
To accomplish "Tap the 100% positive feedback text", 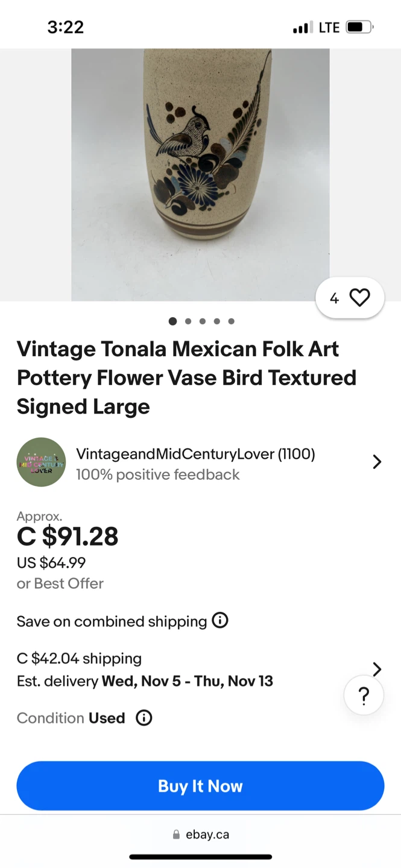I will [x=157, y=475].
